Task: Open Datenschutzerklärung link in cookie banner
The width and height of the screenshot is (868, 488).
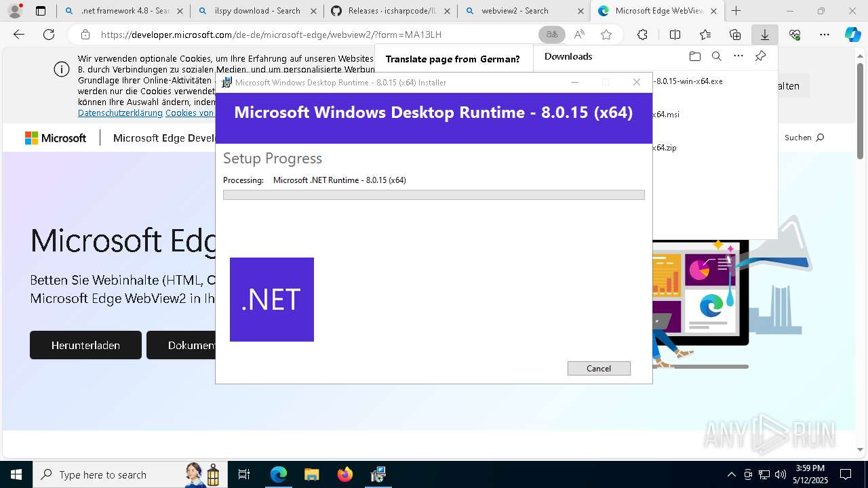Action: tap(120, 113)
